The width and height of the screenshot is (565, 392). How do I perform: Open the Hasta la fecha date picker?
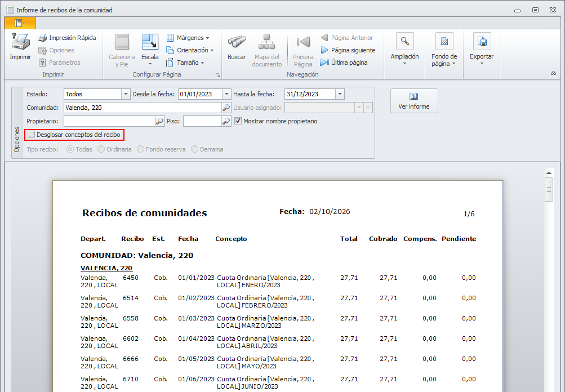[340, 94]
